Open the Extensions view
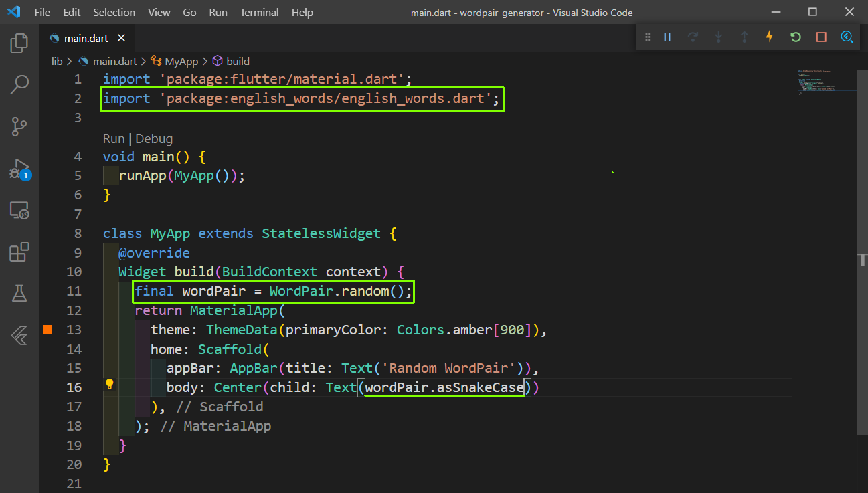Image resolution: width=868 pixels, height=493 pixels. point(19,252)
